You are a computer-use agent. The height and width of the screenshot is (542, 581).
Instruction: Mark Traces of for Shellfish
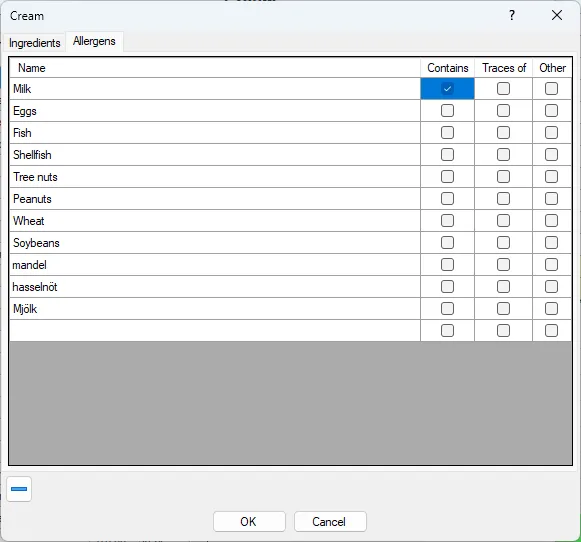503,154
